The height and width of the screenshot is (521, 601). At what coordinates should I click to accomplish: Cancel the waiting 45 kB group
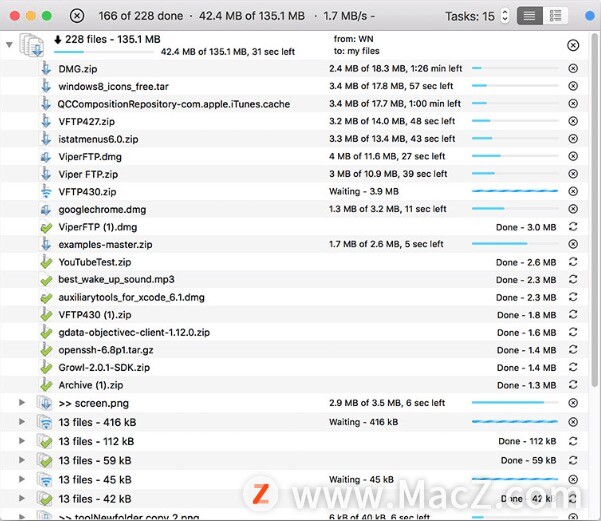tap(573, 479)
